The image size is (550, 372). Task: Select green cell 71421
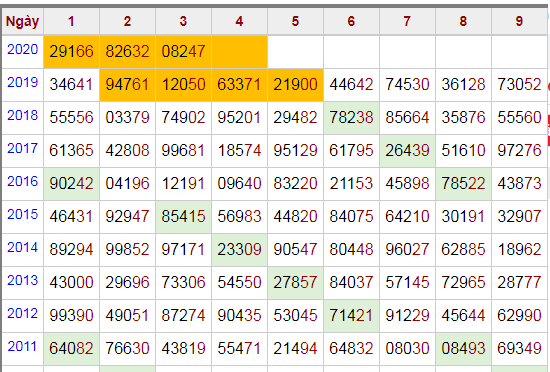(351, 316)
